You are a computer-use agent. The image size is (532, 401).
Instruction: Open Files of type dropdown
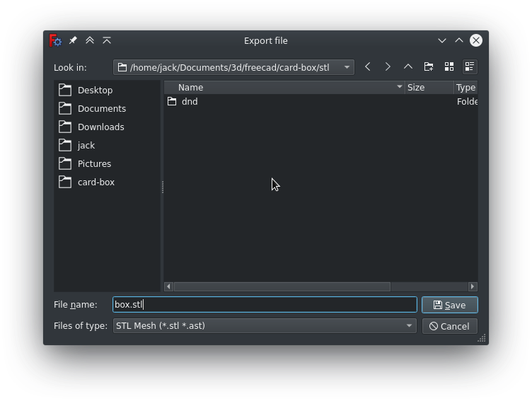(x=409, y=326)
